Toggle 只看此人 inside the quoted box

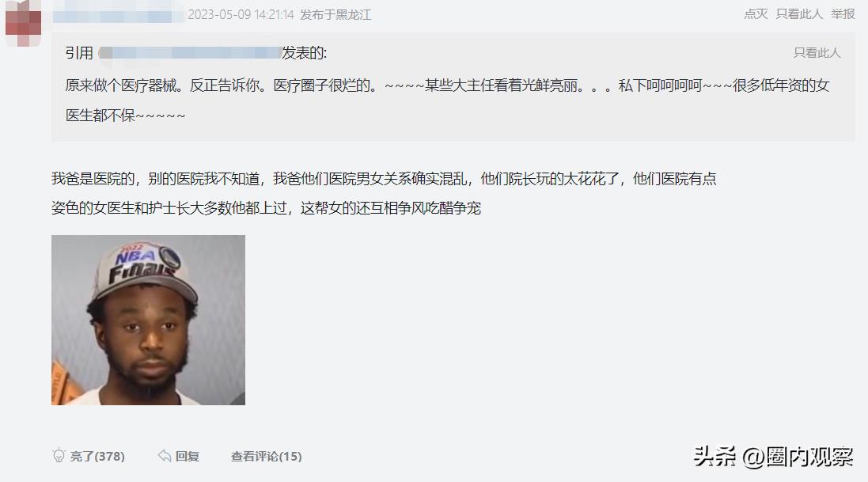coord(817,52)
